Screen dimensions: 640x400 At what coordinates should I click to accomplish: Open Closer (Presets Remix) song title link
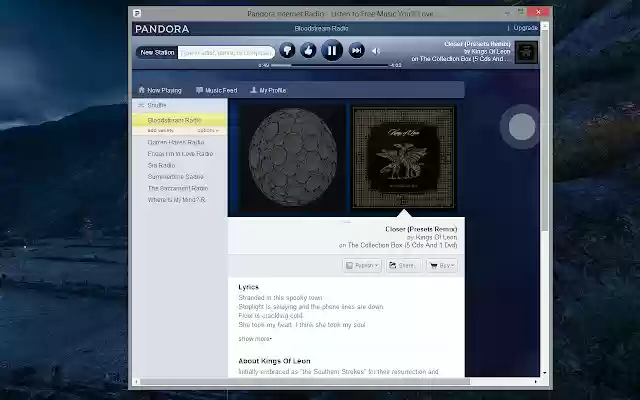point(421,229)
